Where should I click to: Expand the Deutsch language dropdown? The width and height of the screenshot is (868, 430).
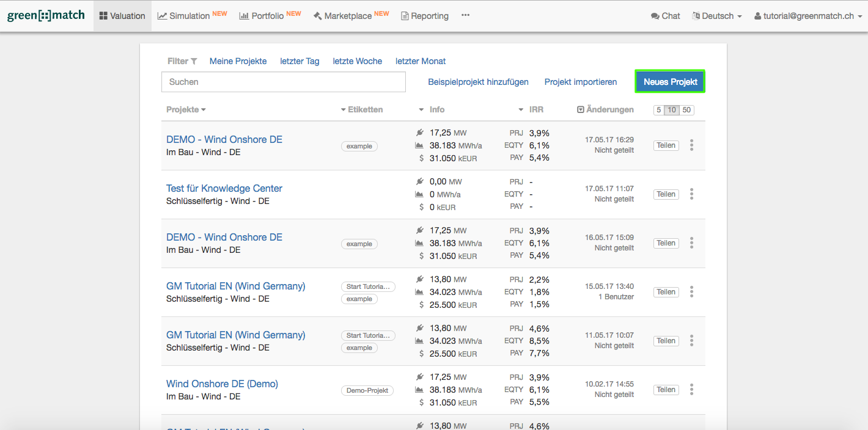(x=717, y=16)
